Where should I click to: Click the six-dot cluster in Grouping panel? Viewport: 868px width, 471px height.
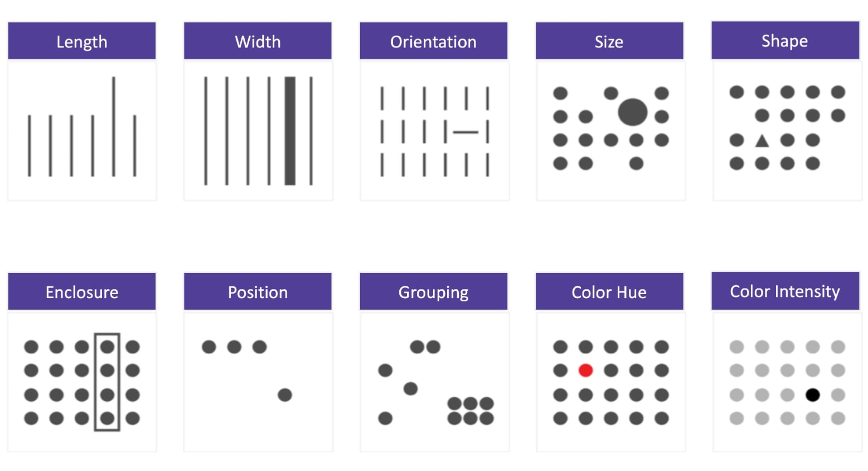click(x=471, y=411)
